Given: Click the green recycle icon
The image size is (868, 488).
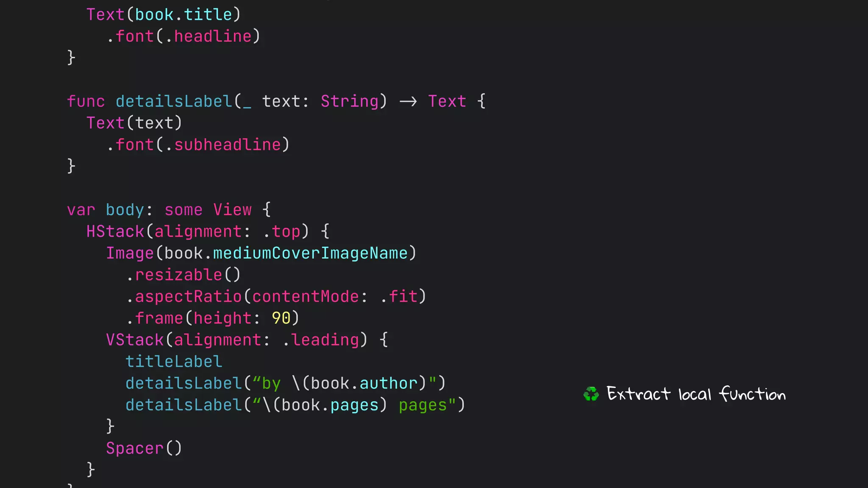Looking at the screenshot, I should [x=591, y=394].
